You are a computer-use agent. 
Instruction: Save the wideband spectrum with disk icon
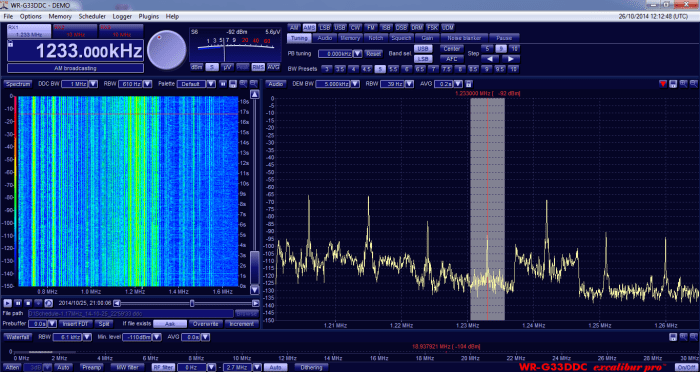pyautogui.click(x=673, y=337)
